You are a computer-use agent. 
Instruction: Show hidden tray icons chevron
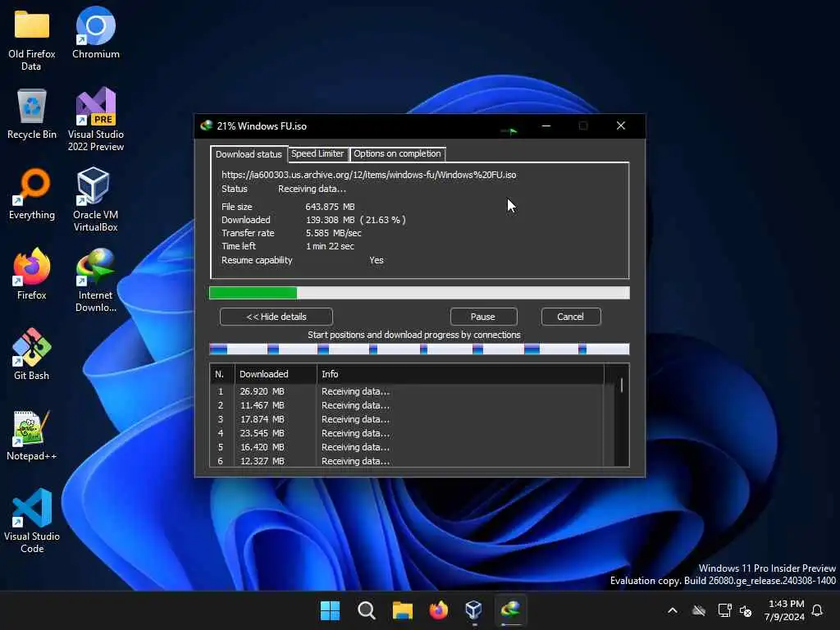[673, 610]
